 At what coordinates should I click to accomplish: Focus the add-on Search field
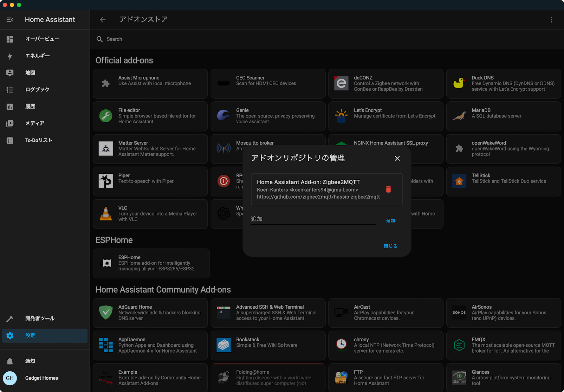(x=327, y=39)
